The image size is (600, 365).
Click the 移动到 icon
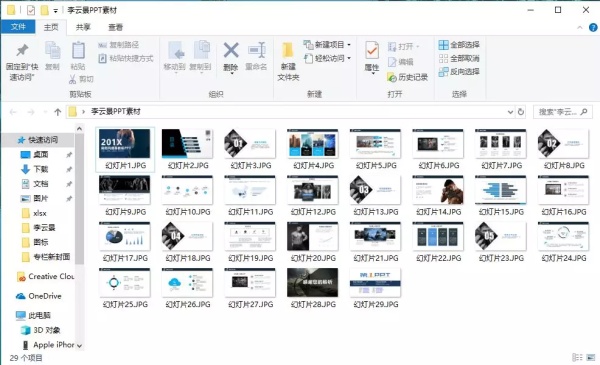click(x=176, y=51)
